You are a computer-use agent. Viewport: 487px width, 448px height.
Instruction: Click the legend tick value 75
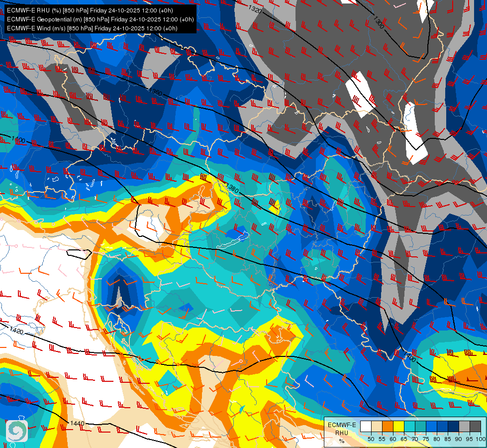click(x=426, y=439)
